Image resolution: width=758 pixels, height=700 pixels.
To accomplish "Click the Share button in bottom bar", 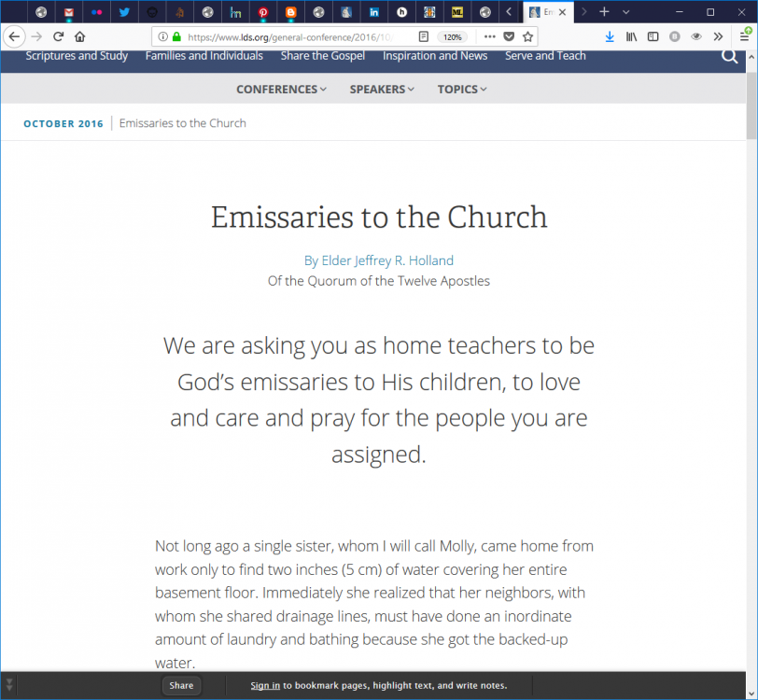I will pos(181,685).
